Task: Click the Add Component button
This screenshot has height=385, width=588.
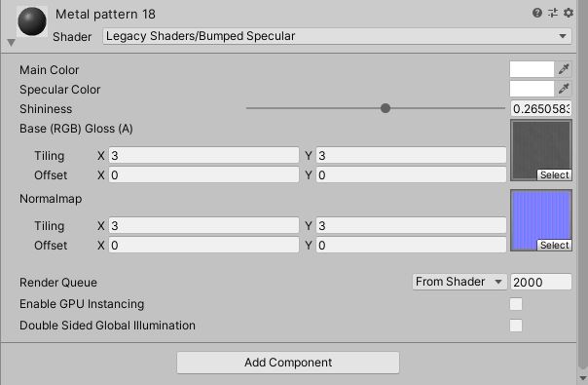Action: click(x=288, y=363)
